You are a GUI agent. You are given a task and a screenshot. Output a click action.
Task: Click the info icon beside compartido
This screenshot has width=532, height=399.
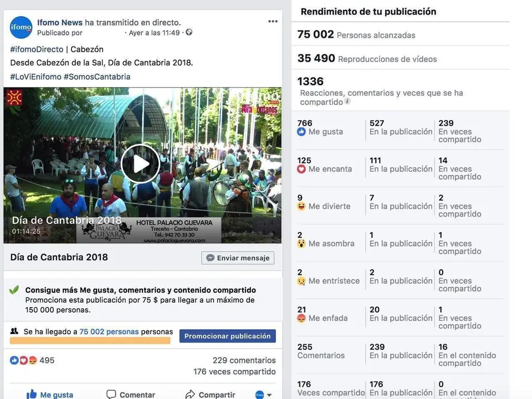pyautogui.click(x=347, y=101)
